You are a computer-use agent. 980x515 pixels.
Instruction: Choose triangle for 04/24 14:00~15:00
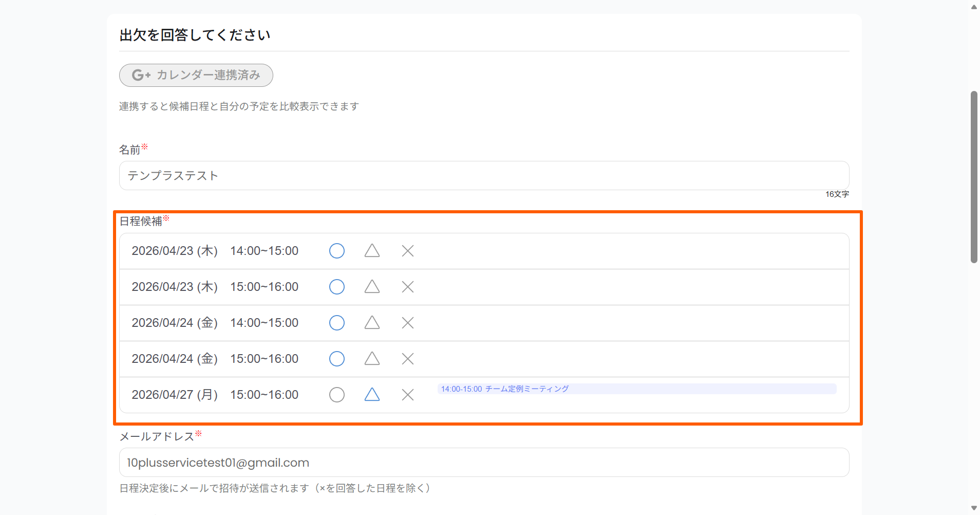click(372, 323)
